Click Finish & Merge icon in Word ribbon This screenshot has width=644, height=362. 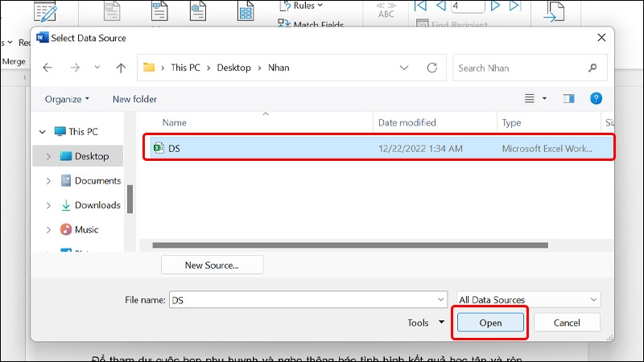click(554, 11)
